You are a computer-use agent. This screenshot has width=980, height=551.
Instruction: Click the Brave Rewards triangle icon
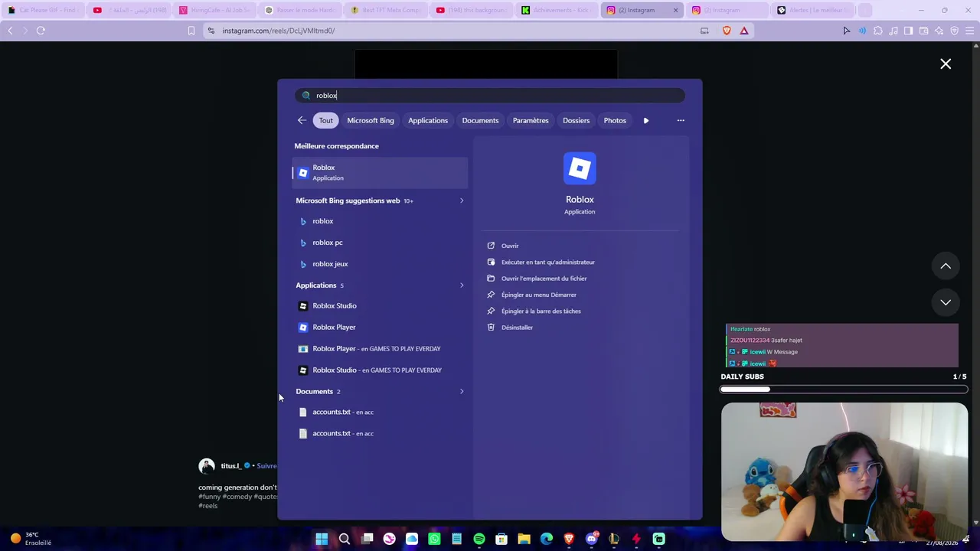743,31
